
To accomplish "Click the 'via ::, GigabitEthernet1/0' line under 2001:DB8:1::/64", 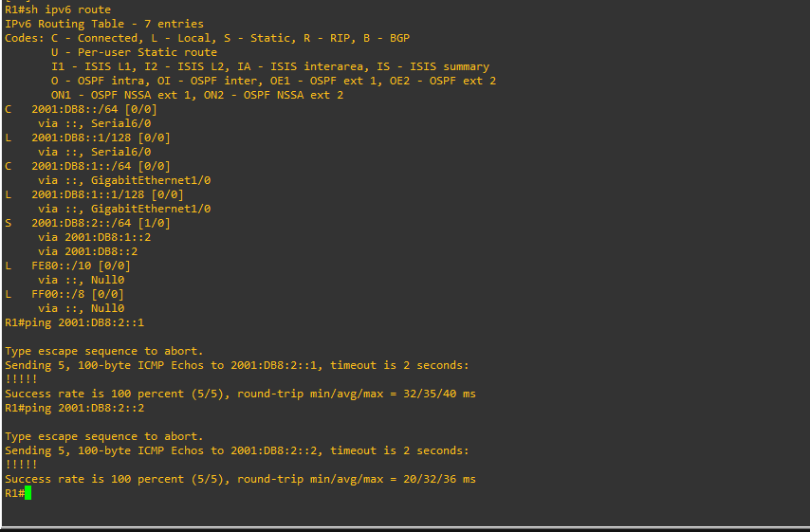I will (x=124, y=180).
